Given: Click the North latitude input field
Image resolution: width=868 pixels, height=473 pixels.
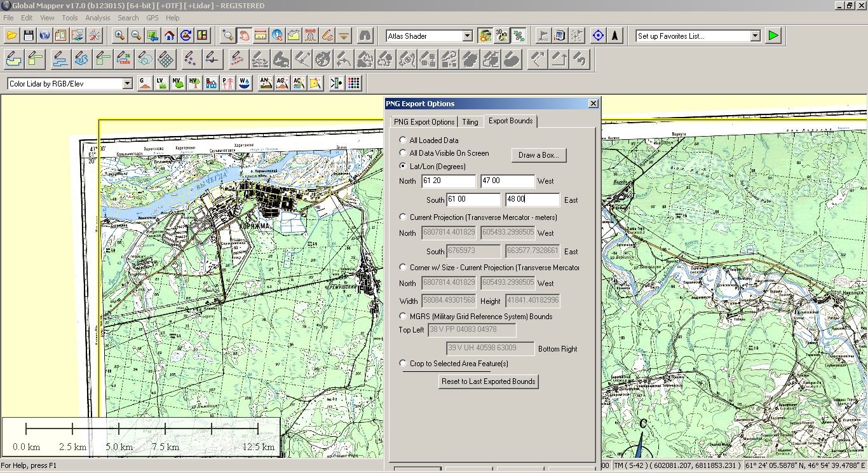Looking at the screenshot, I should [449, 181].
